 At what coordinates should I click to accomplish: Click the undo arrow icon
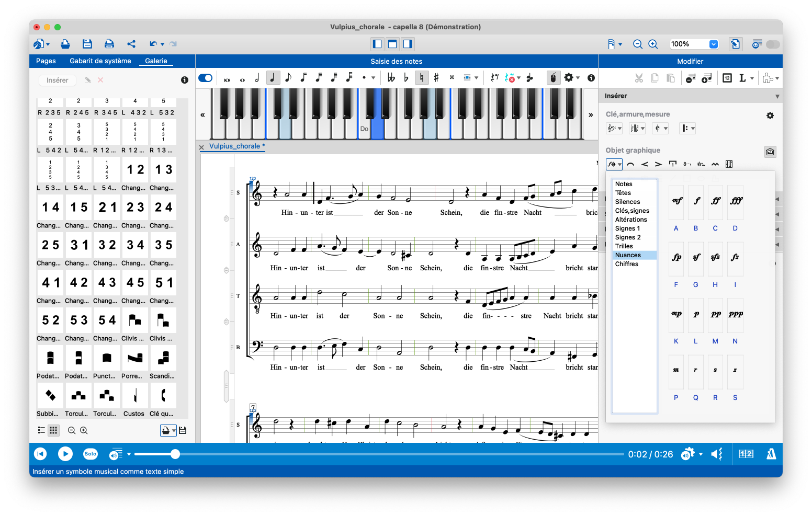click(x=153, y=44)
